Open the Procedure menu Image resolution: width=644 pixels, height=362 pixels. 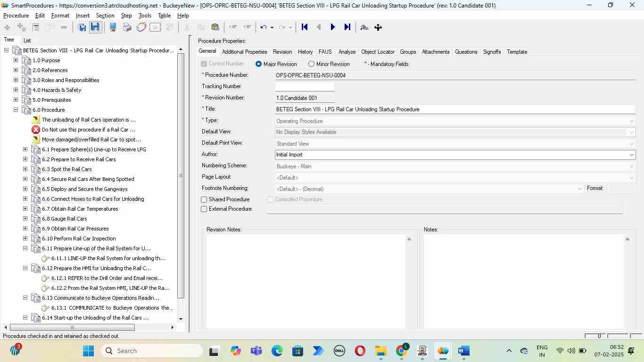click(16, 16)
